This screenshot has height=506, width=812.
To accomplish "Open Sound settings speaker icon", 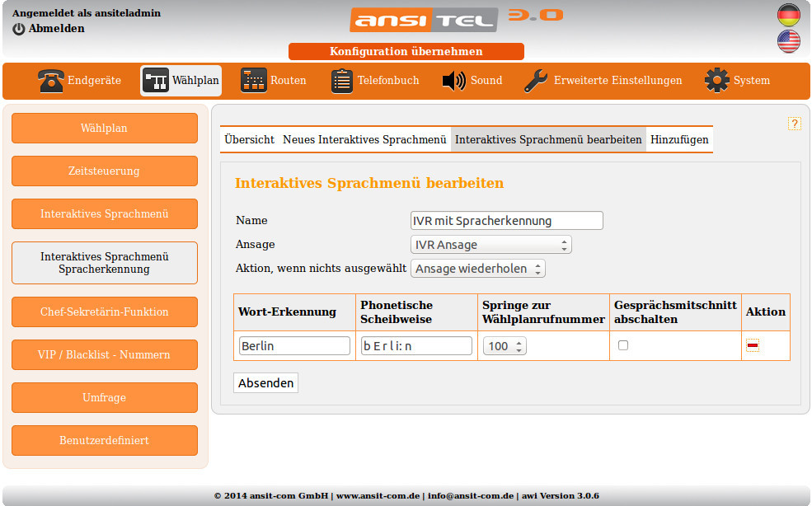I will [454, 81].
